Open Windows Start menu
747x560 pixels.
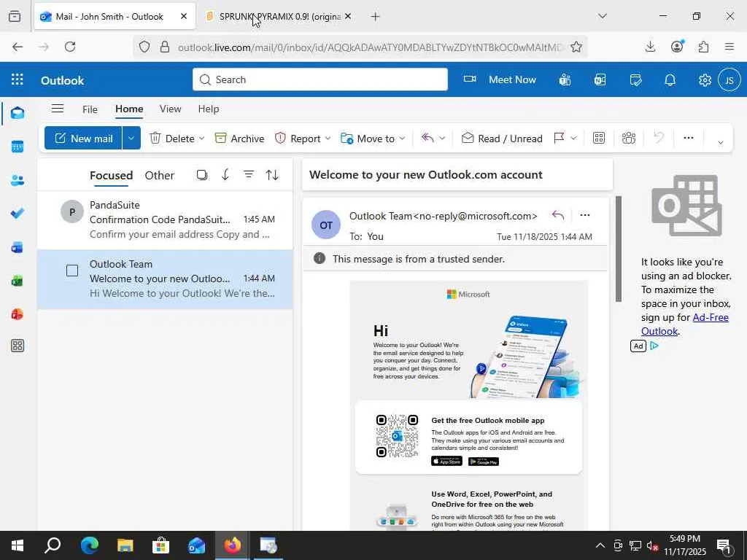(x=18, y=545)
